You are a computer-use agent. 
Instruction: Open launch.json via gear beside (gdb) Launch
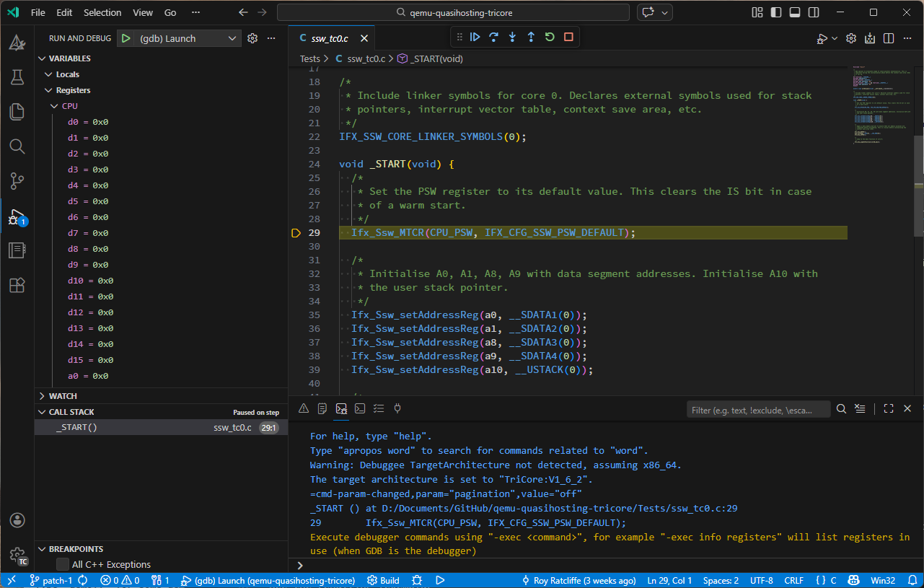252,38
